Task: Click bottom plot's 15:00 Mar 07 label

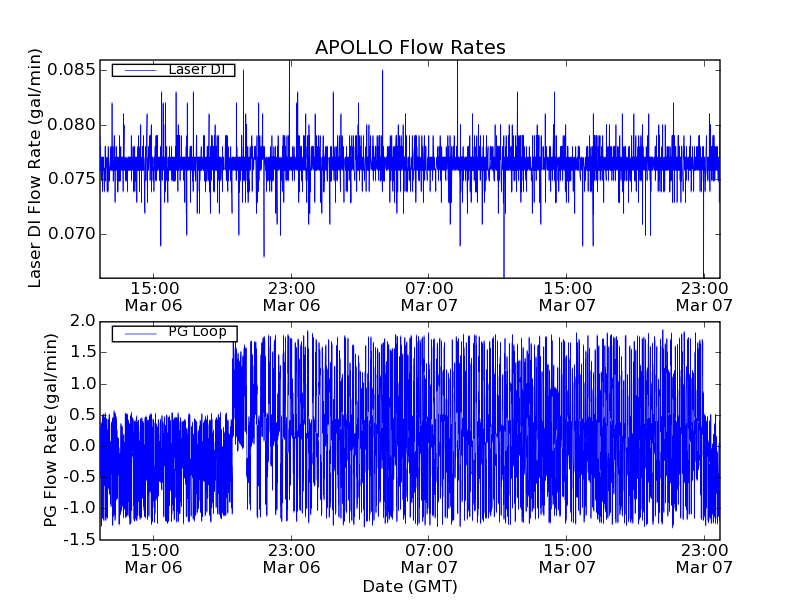Action: [x=567, y=559]
